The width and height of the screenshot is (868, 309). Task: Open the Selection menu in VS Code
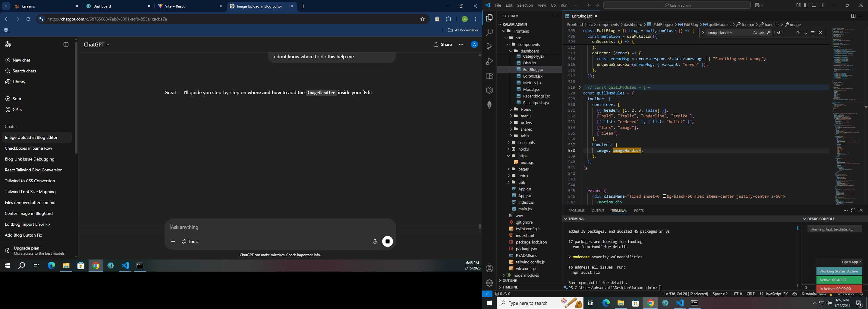525,5
